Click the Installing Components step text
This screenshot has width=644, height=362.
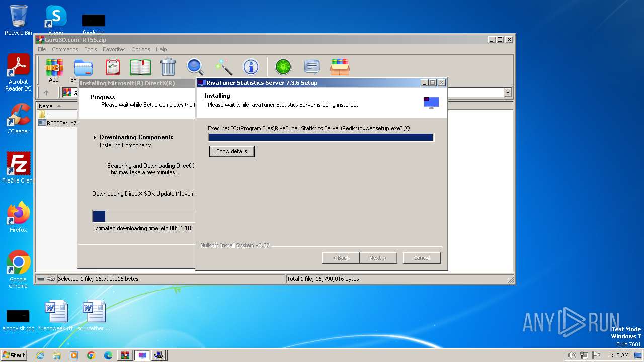[125, 145]
